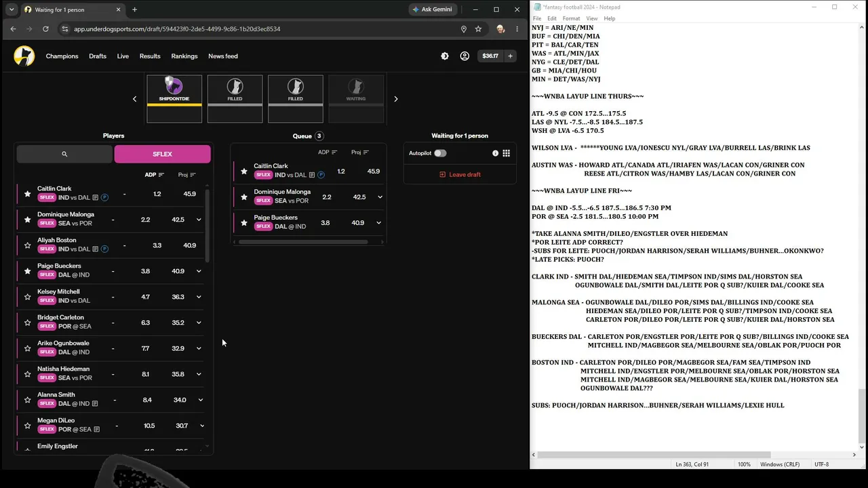Expand Dominique Malonga's row in Players list
868x488 pixels.
pyautogui.click(x=199, y=220)
